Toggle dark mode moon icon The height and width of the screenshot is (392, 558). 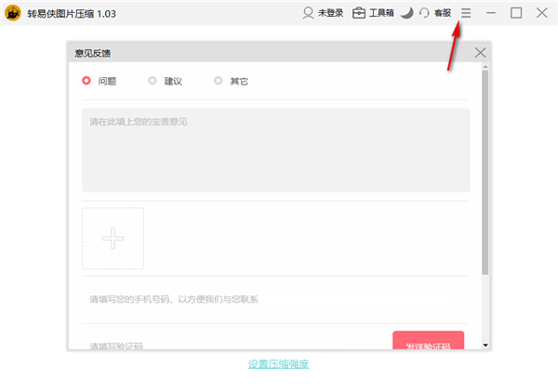click(407, 13)
